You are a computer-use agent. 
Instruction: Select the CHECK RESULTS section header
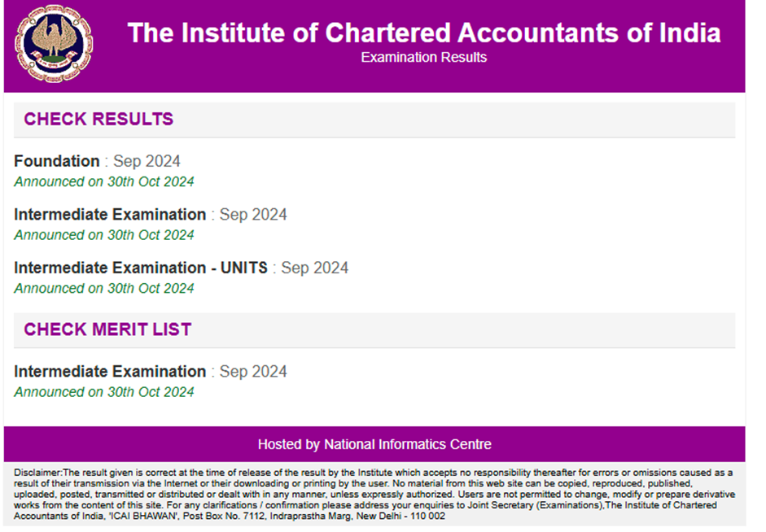(x=98, y=120)
